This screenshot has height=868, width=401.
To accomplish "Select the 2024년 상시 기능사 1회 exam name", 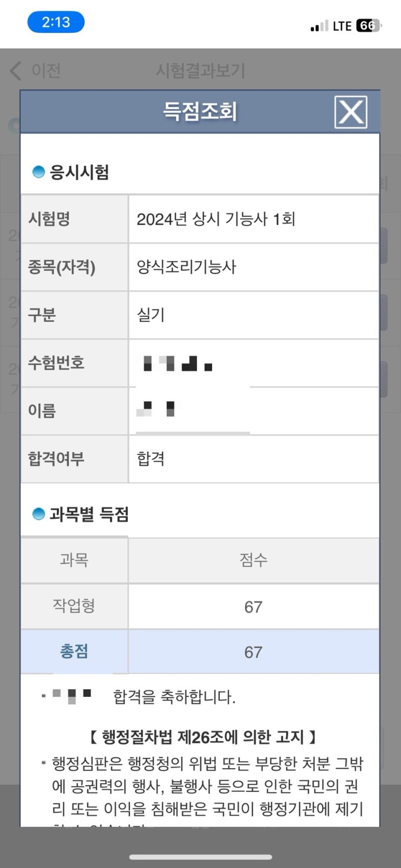I will click(216, 219).
